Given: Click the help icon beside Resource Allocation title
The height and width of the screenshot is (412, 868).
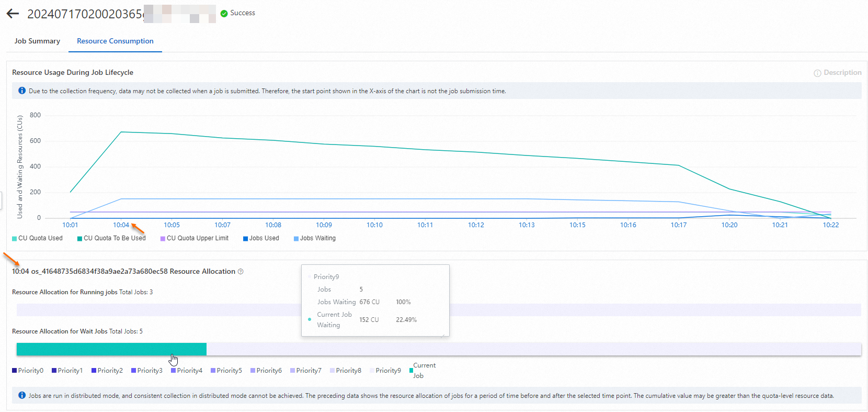Looking at the screenshot, I should click(241, 272).
